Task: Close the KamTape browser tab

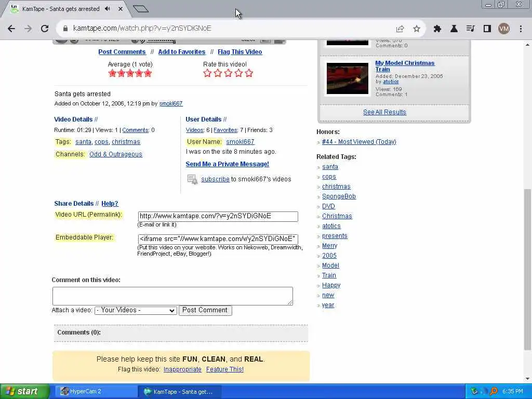Action: coord(121,9)
